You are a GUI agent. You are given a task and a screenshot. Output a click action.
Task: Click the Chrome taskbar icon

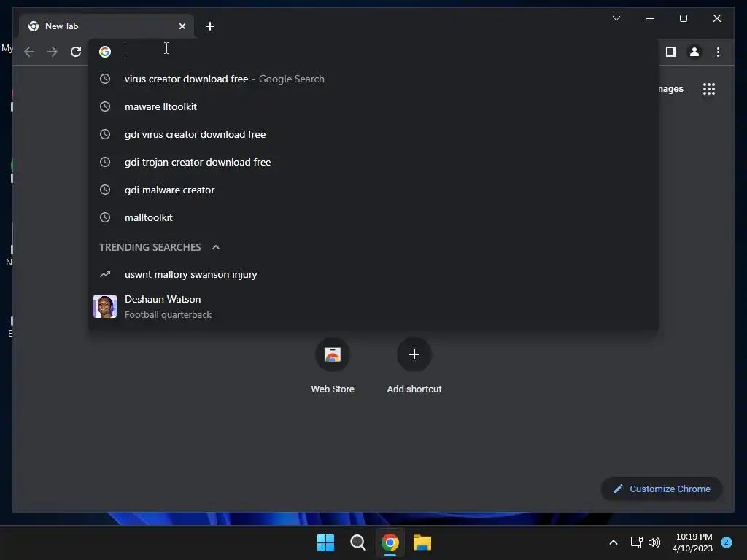tap(390, 542)
